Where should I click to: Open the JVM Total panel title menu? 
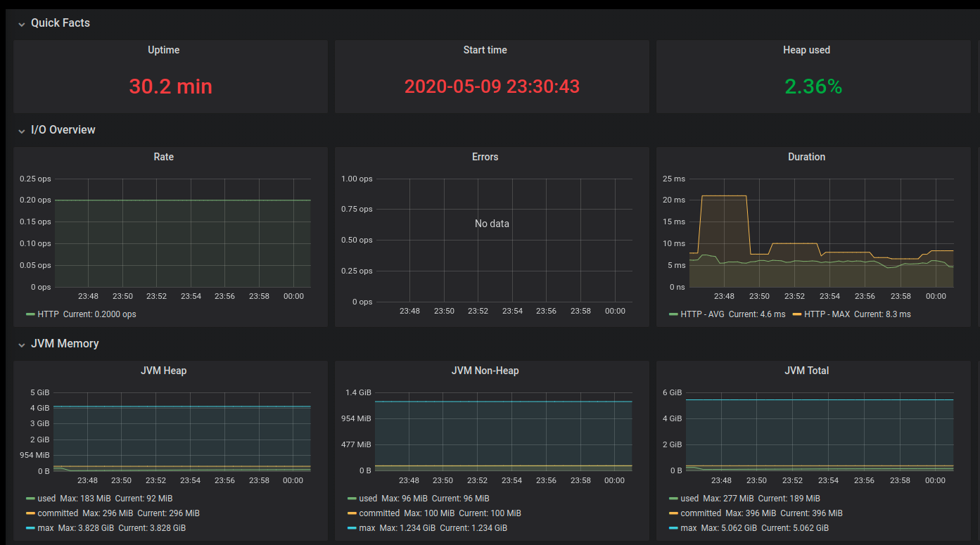pos(806,371)
